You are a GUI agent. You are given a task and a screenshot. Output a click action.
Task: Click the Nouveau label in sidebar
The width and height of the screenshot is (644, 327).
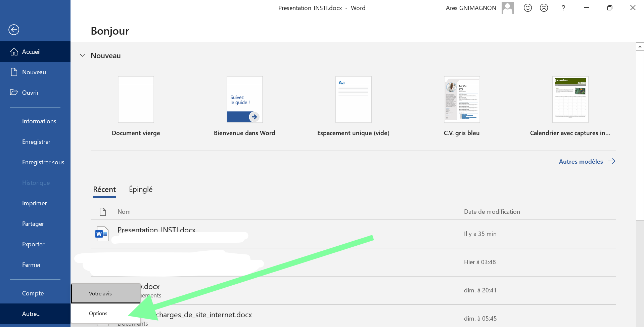(x=34, y=72)
